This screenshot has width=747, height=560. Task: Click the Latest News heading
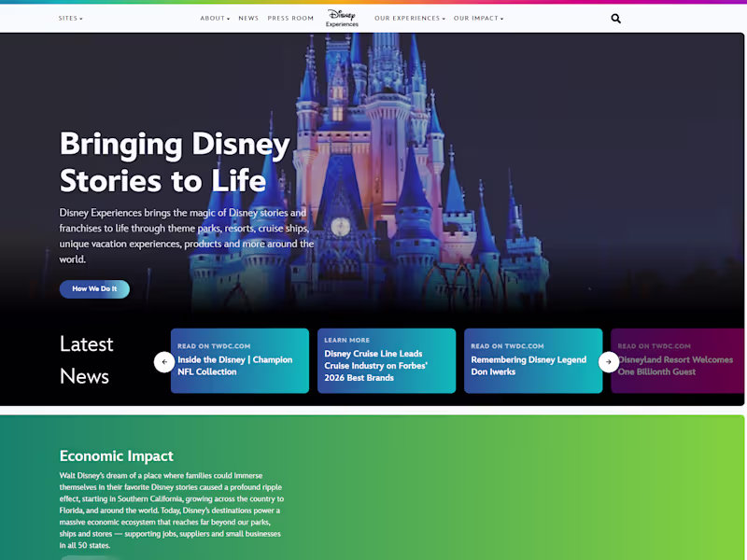pos(87,360)
